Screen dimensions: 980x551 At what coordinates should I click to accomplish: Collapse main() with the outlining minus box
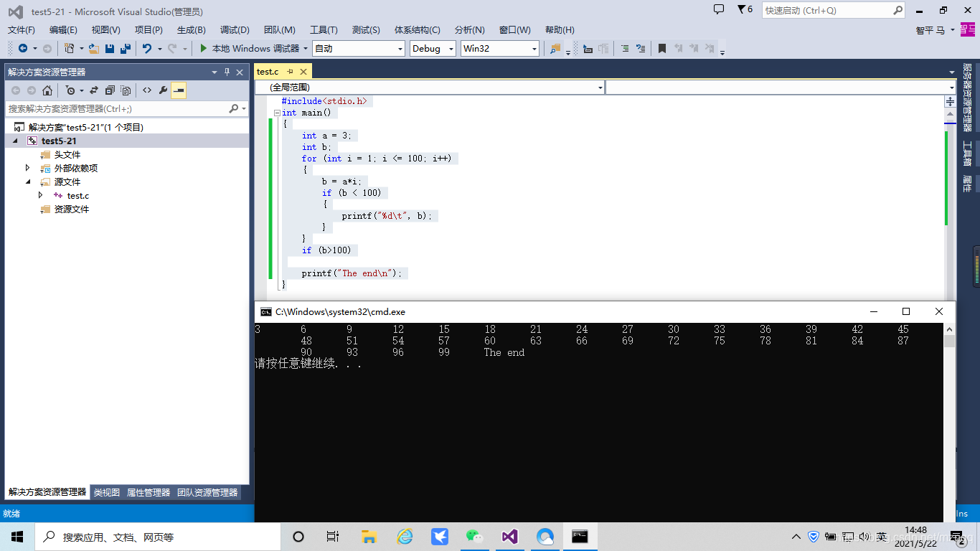276,113
